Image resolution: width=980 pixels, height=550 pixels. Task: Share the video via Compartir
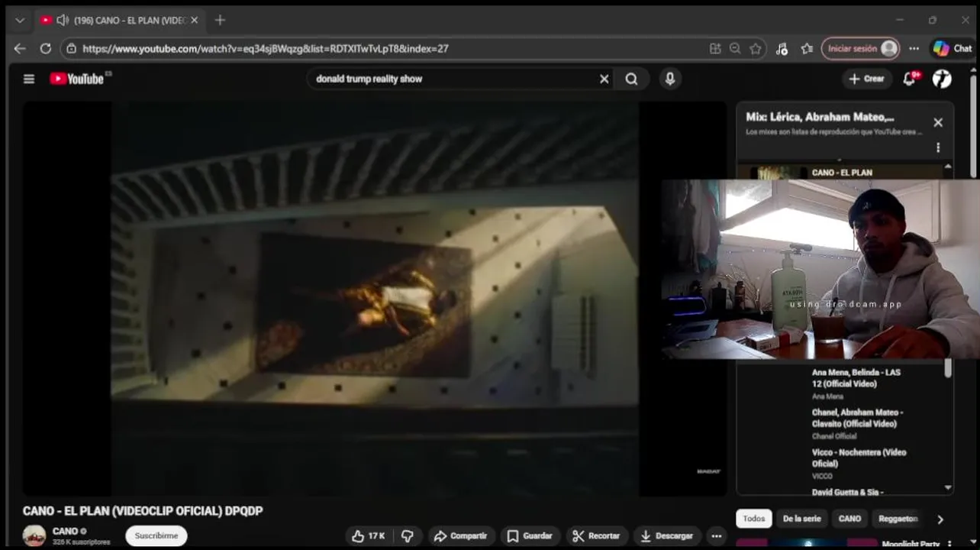point(460,535)
